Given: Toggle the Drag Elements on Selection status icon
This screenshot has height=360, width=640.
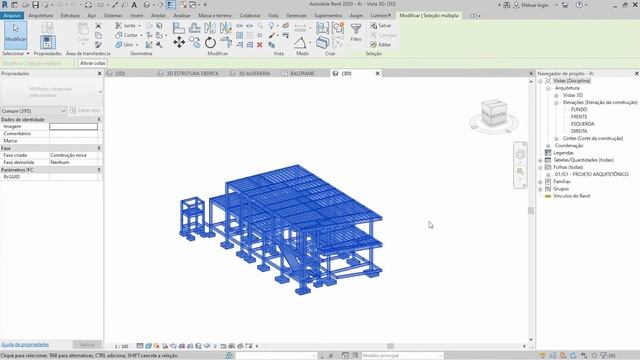Looking at the screenshot, I should point(584,356).
